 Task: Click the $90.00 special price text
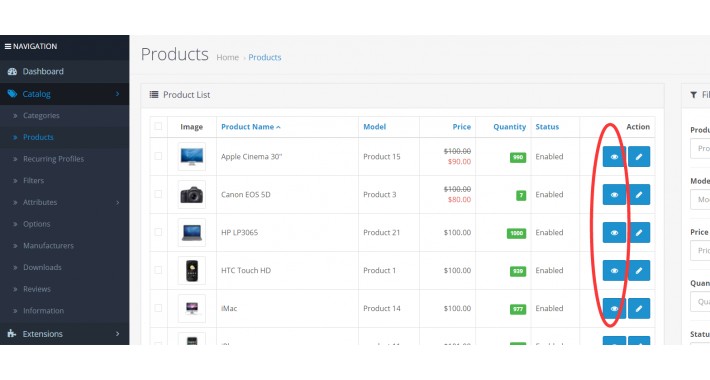(x=459, y=162)
